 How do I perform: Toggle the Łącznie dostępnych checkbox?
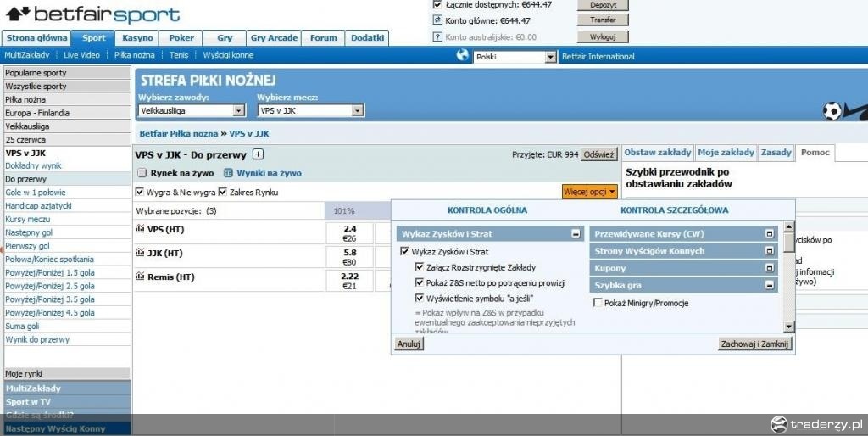click(437, 4)
